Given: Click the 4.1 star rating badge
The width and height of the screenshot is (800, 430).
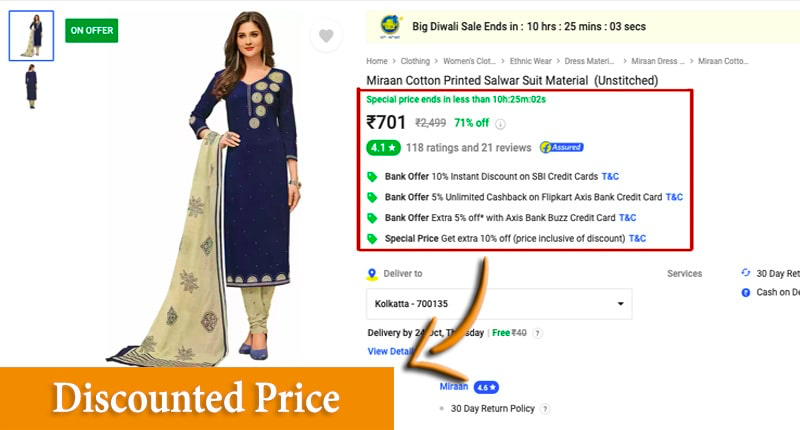Looking at the screenshot, I should (x=383, y=148).
